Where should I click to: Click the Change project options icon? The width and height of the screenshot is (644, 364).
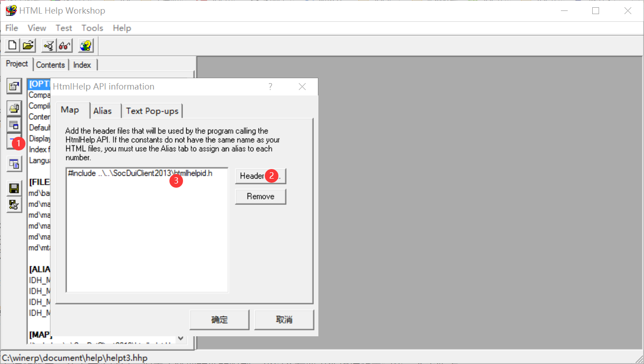pos(14,86)
